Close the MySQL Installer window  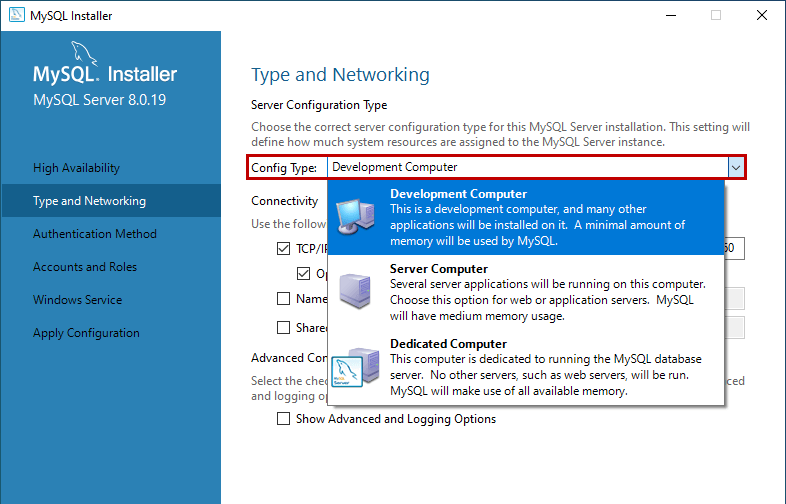tap(761, 16)
